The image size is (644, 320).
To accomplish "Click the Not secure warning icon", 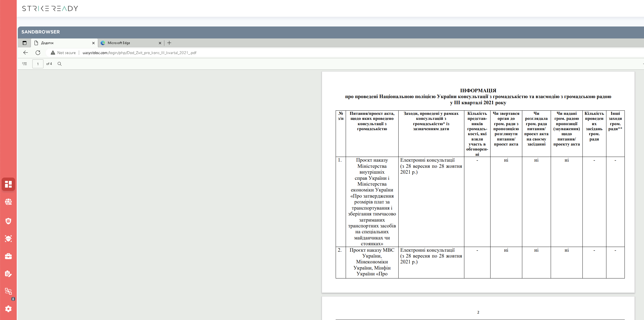I will (x=53, y=53).
